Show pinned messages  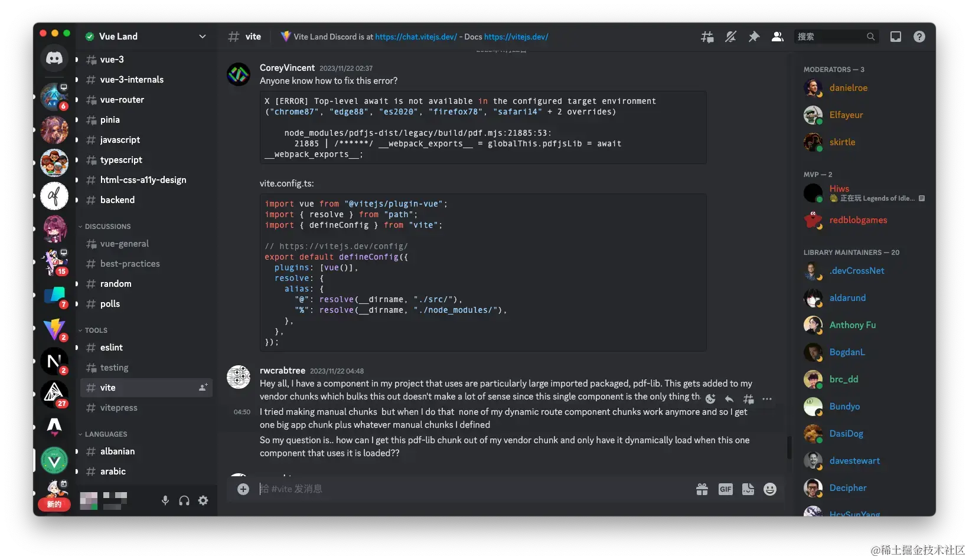pyautogui.click(x=754, y=37)
